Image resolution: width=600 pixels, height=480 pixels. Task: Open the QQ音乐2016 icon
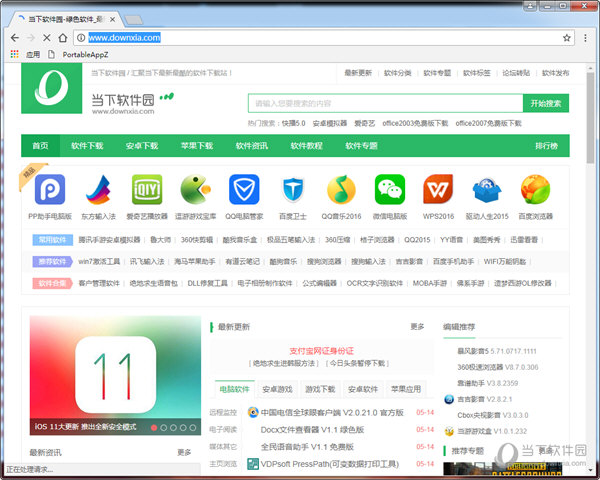[341, 189]
